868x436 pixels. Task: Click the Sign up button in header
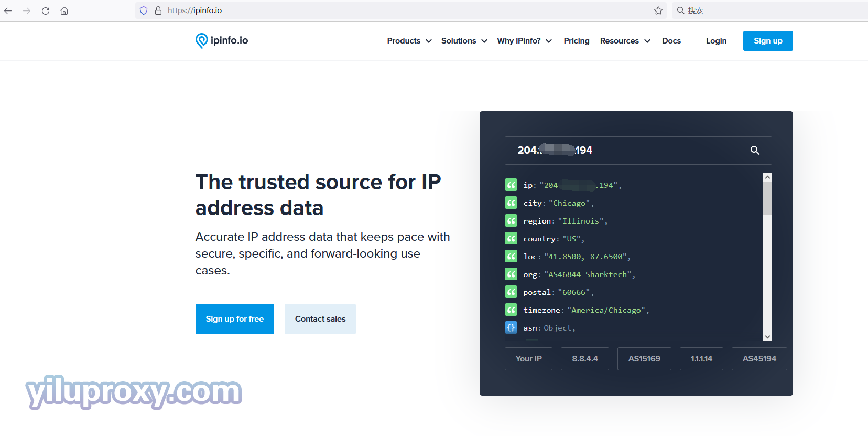click(768, 41)
